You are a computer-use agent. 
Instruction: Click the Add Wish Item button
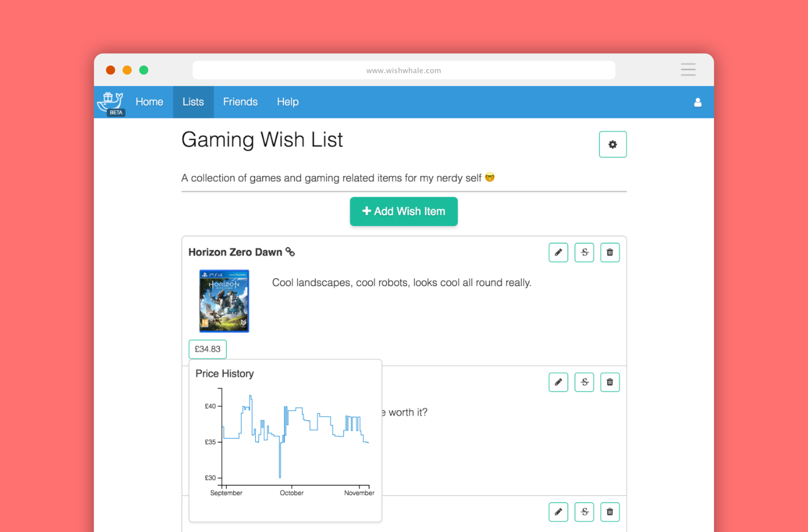point(403,211)
